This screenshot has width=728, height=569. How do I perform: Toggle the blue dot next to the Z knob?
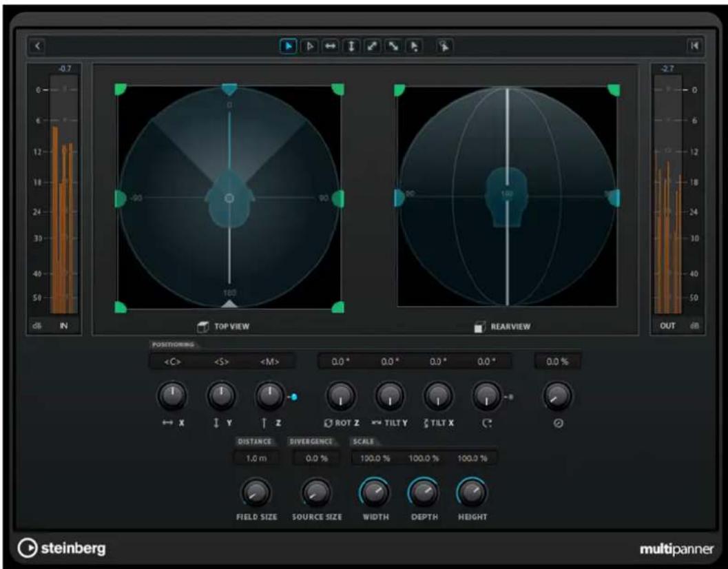293,397
